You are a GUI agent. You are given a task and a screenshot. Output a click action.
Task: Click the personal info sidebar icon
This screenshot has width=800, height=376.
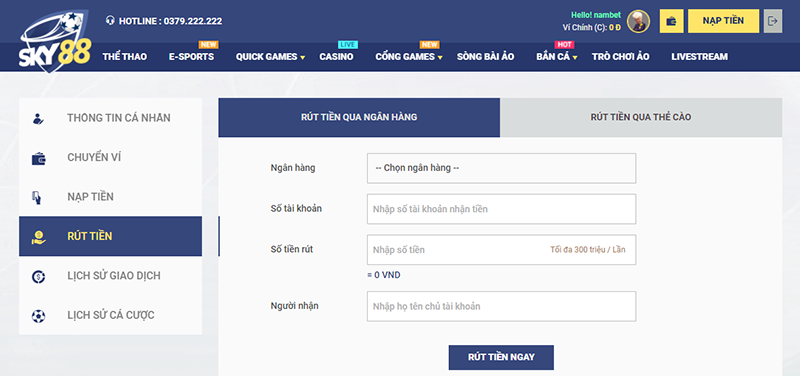coord(38,118)
